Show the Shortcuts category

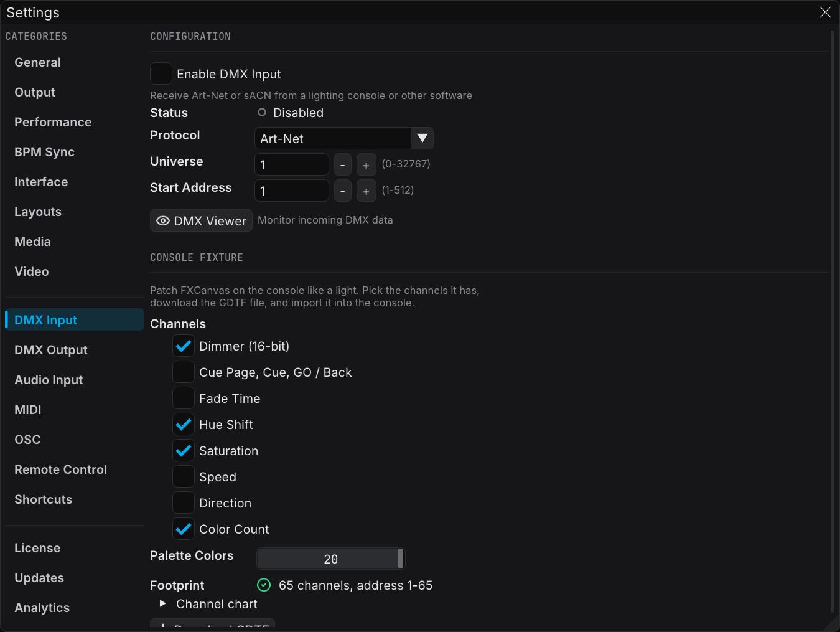pos(75,499)
